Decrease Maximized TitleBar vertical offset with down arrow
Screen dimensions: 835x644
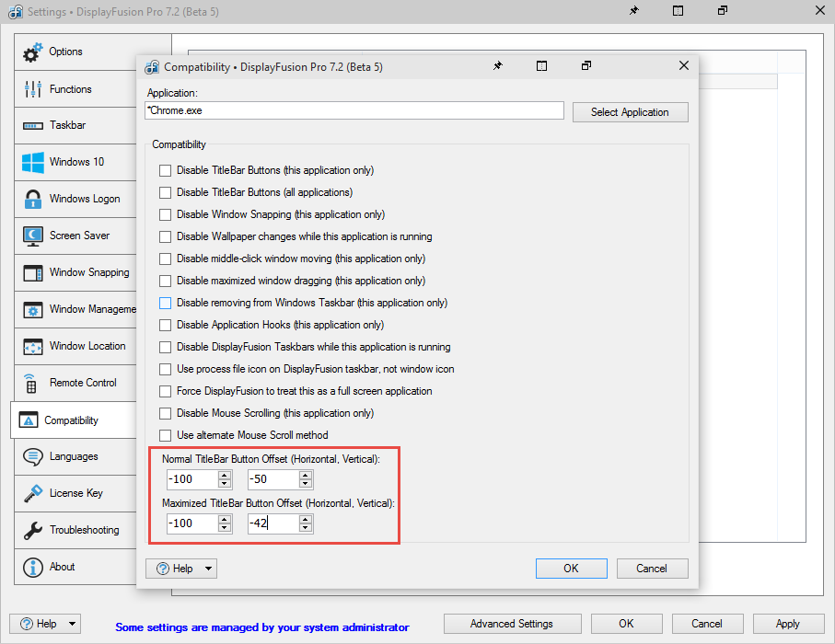[x=306, y=528]
